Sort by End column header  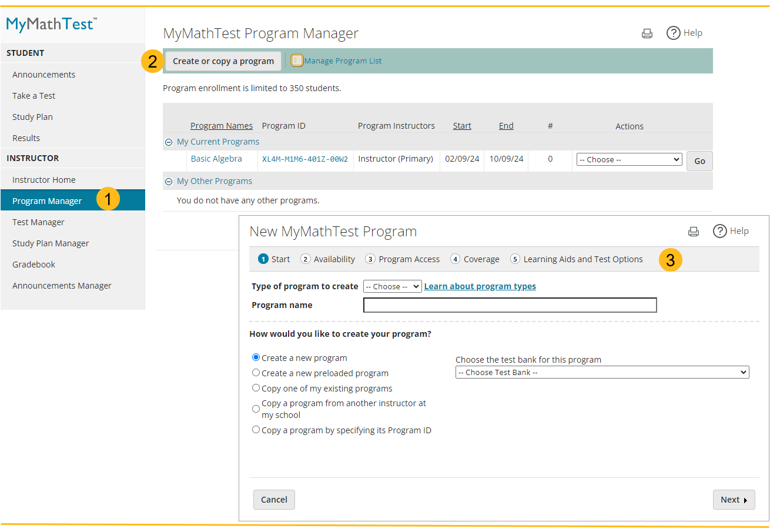point(506,126)
